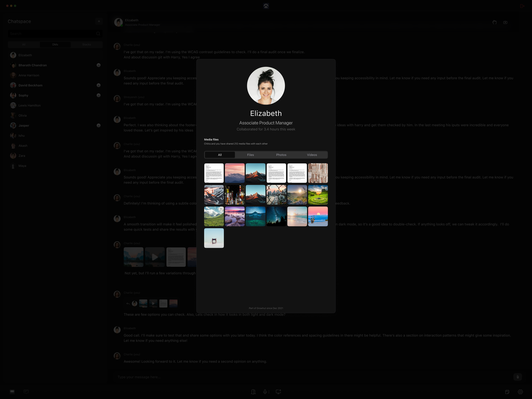Click the download inbox icon in chat header
This screenshot has height=399, width=532.
(505, 22)
